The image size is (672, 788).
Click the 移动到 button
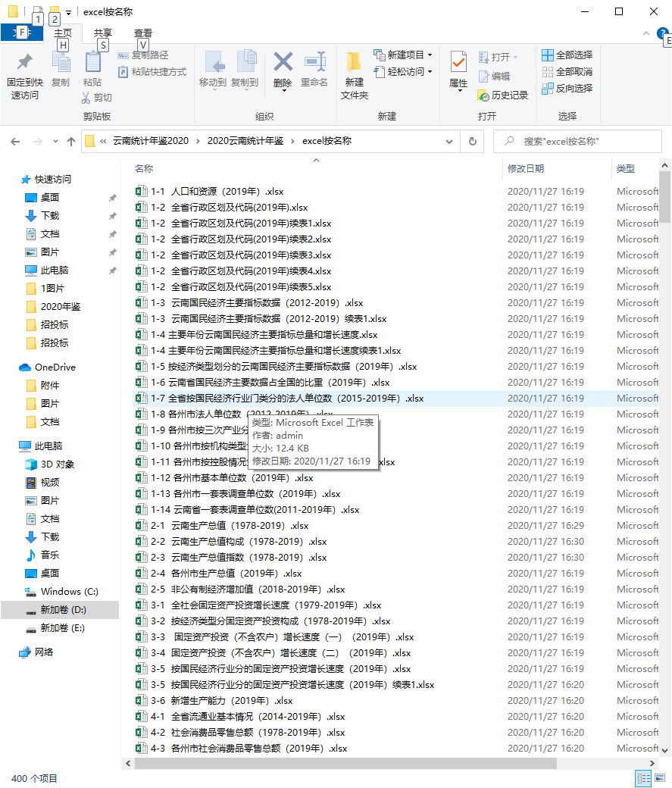213,70
